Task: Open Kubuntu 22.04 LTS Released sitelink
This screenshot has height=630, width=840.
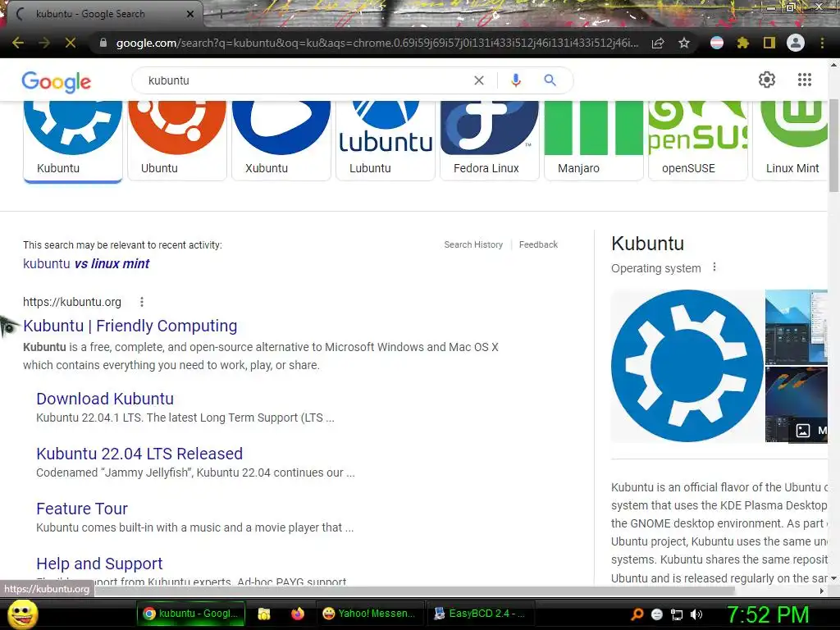Action: [x=139, y=454]
